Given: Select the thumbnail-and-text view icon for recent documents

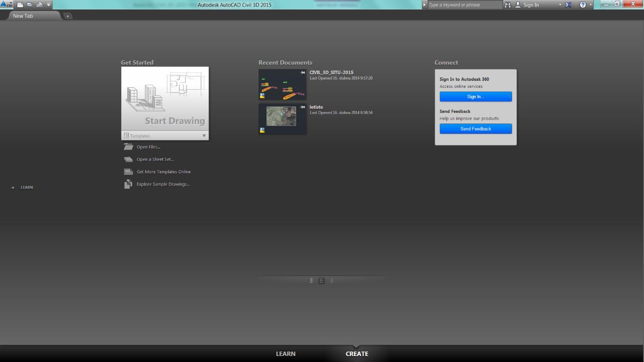Looking at the screenshot, I should point(321,281).
